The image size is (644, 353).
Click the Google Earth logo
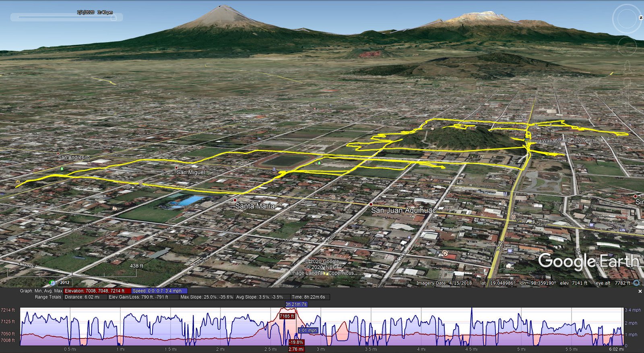click(588, 261)
